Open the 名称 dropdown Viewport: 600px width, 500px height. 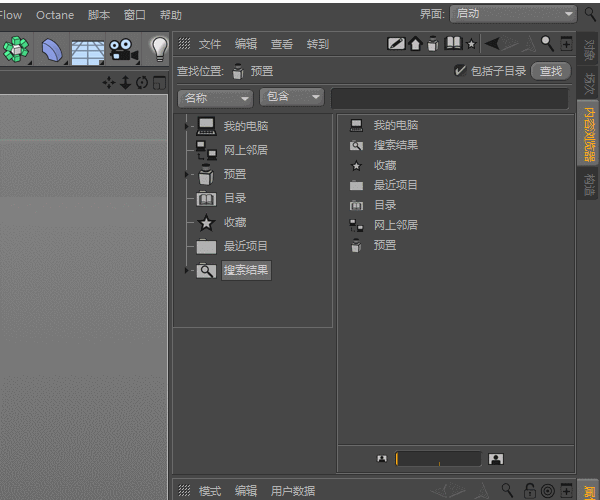click(x=215, y=98)
